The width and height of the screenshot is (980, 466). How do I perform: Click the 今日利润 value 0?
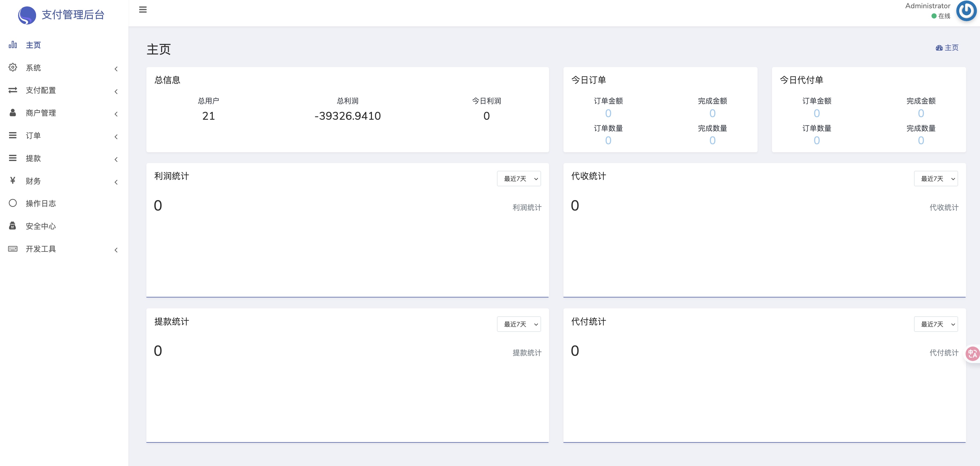tap(487, 116)
